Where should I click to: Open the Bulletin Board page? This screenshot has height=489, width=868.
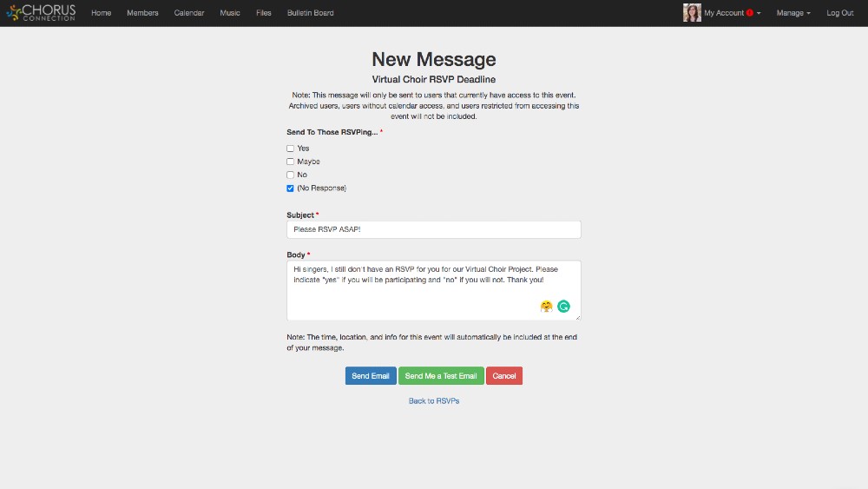(x=310, y=13)
